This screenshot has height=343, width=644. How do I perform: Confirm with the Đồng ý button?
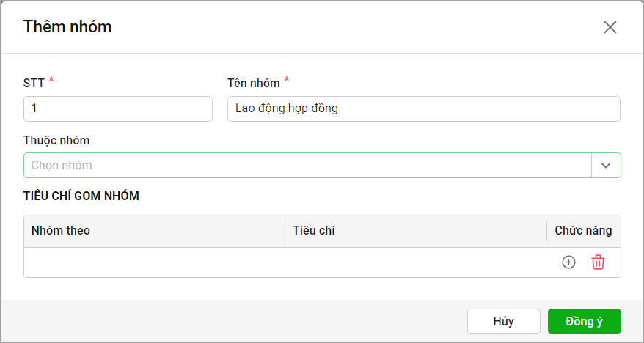584,321
